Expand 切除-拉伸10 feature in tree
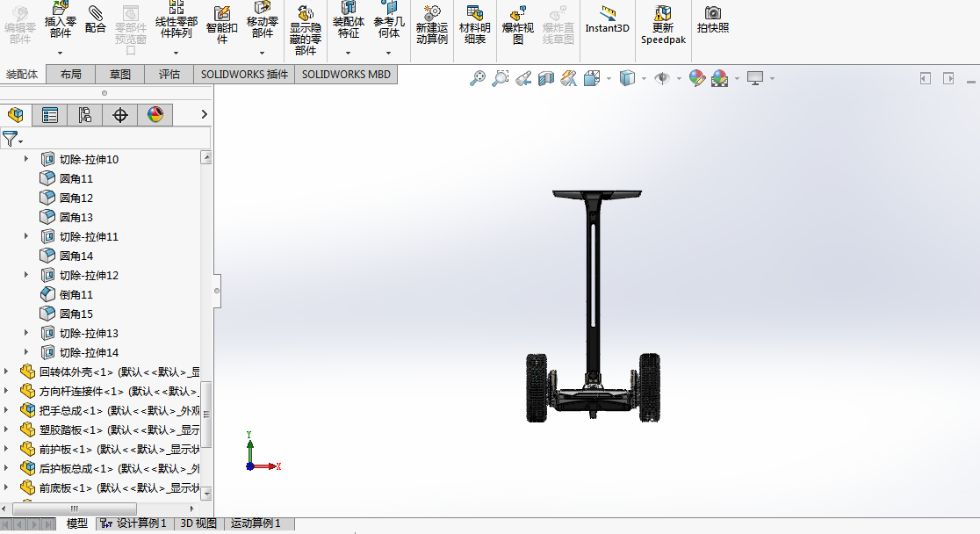Image resolution: width=980 pixels, height=534 pixels. coord(26,159)
